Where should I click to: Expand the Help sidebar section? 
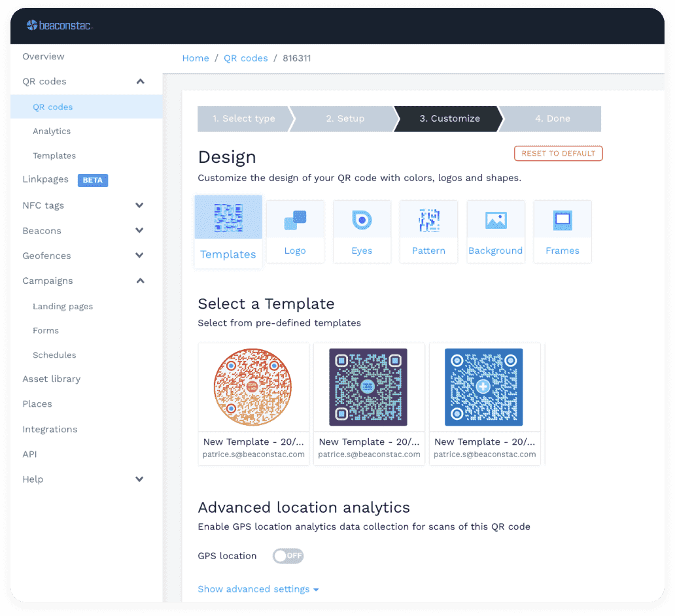click(x=139, y=479)
